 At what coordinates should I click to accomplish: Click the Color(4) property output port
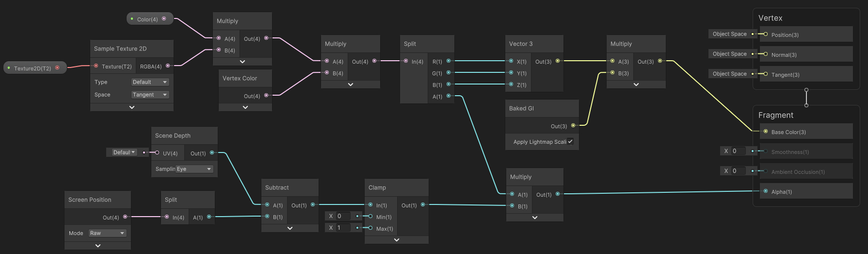[164, 19]
